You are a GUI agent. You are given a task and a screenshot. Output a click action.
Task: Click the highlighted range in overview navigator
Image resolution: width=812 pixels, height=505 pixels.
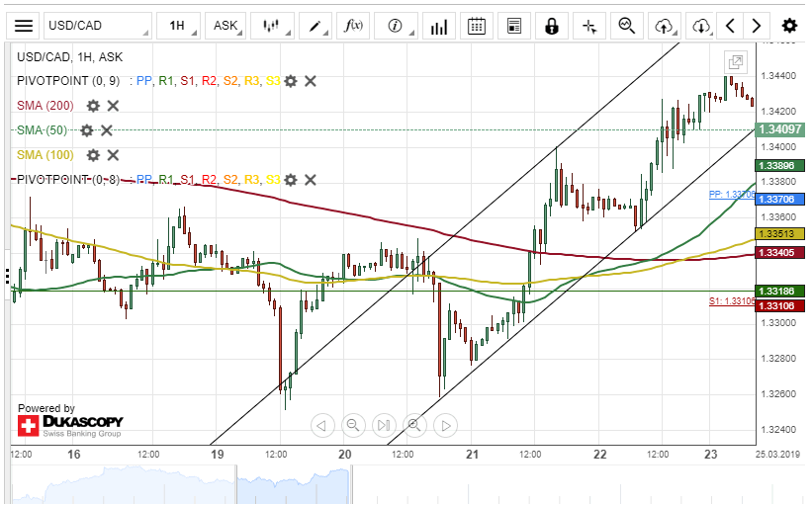[293, 484]
